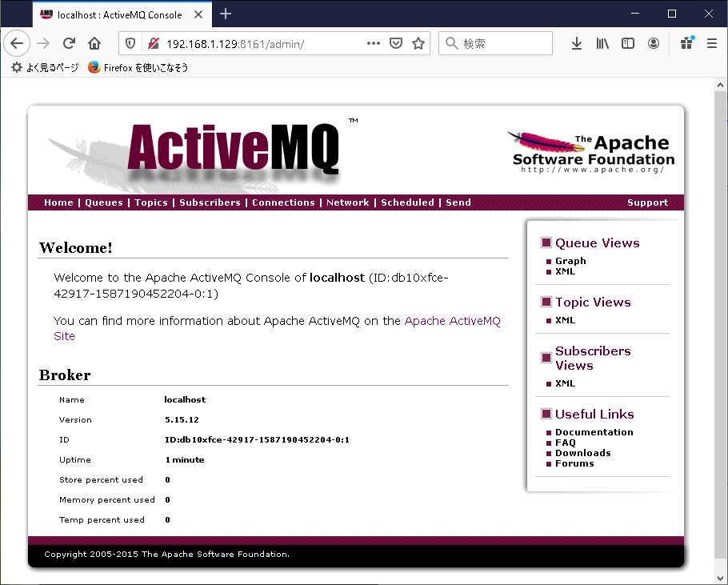Click the broker ID value text

(x=258, y=439)
